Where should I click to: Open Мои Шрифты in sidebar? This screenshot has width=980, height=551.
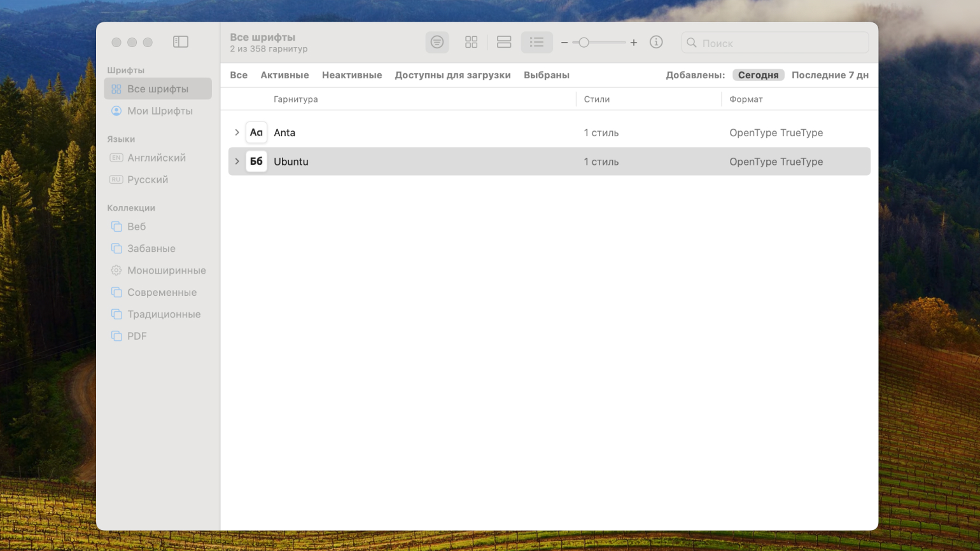tap(160, 111)
